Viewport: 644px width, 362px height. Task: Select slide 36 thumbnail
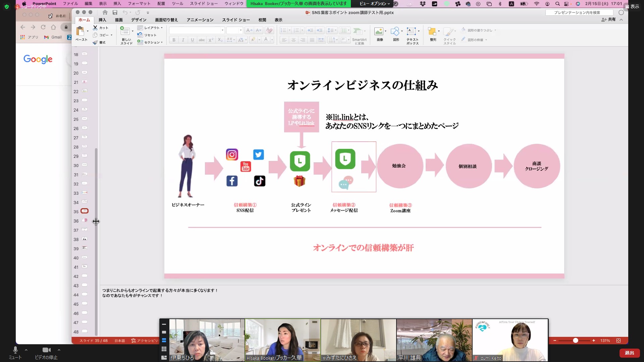85,221
